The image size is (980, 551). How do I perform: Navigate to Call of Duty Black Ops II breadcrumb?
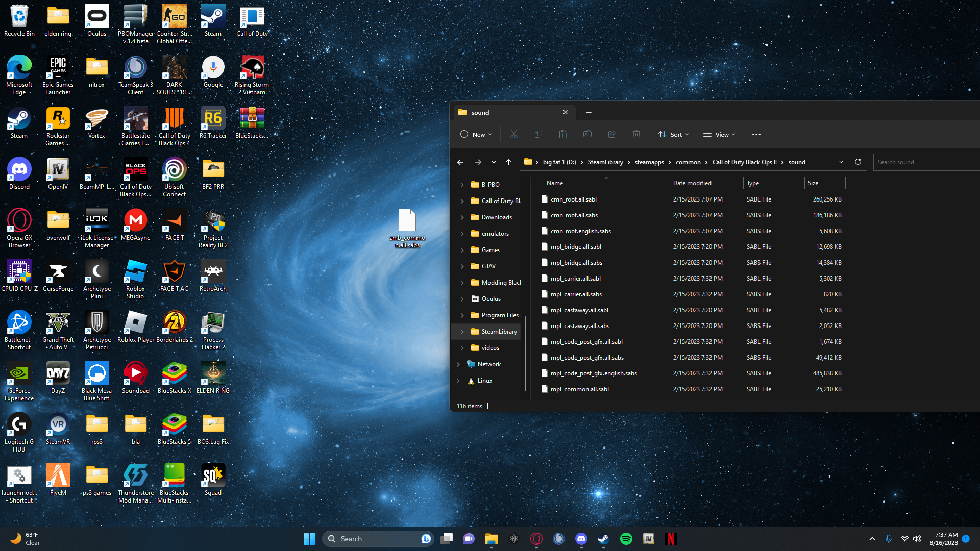[x=744, y=162]
